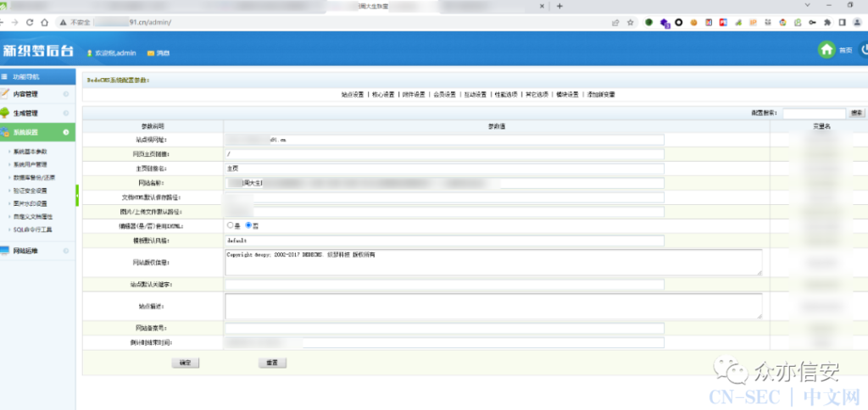The height and width of the screenshot is (410, 868).
Task: Switch to the 性能选项 tab
Action: point(506,95)
